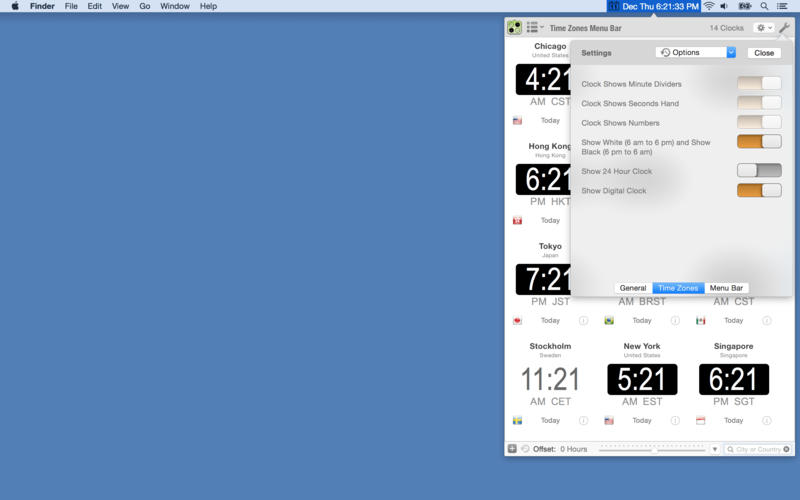Screen dimensions: 800x500
Task: Click the green Time Zones app icon
Action: 514,27
